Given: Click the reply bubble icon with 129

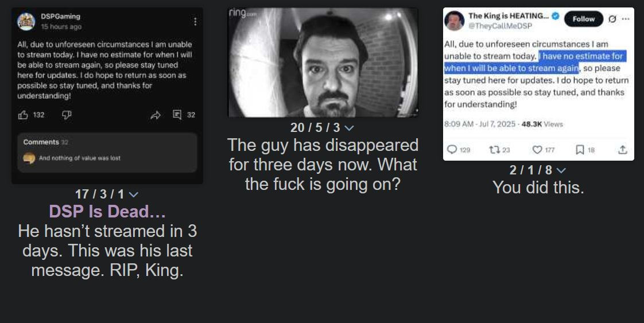Looking at the screenshot, I should [x=452, y=150].
